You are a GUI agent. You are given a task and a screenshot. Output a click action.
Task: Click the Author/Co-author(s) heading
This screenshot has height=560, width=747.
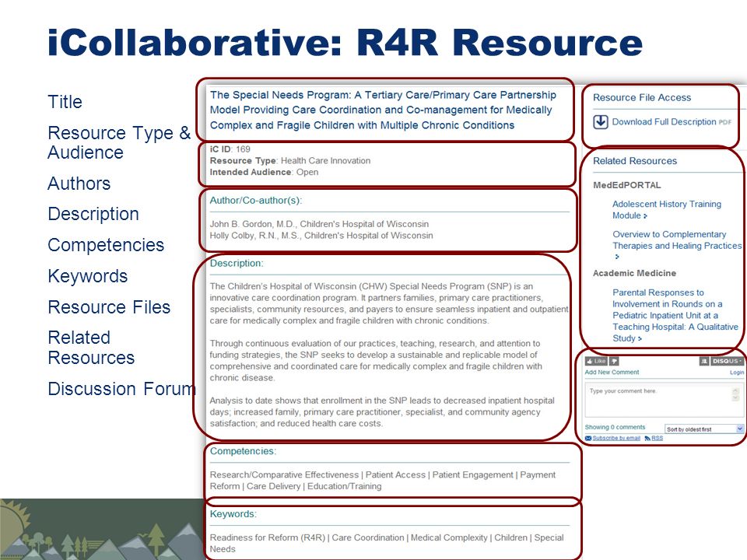256,201
